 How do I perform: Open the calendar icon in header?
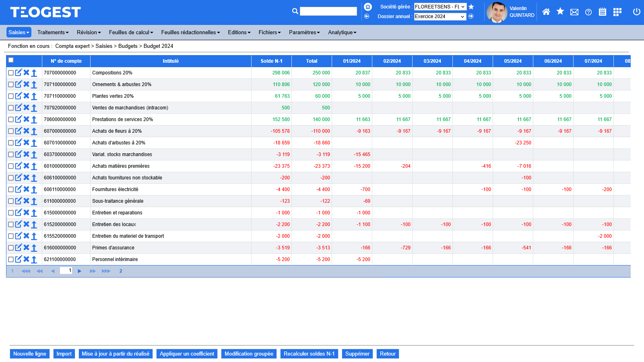tap(603, 12)
